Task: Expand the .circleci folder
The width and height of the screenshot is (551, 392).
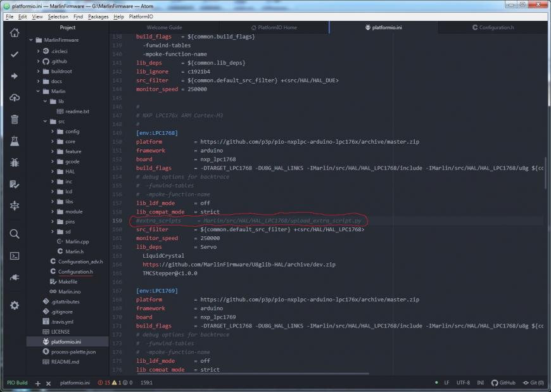Action: [38, 51]
